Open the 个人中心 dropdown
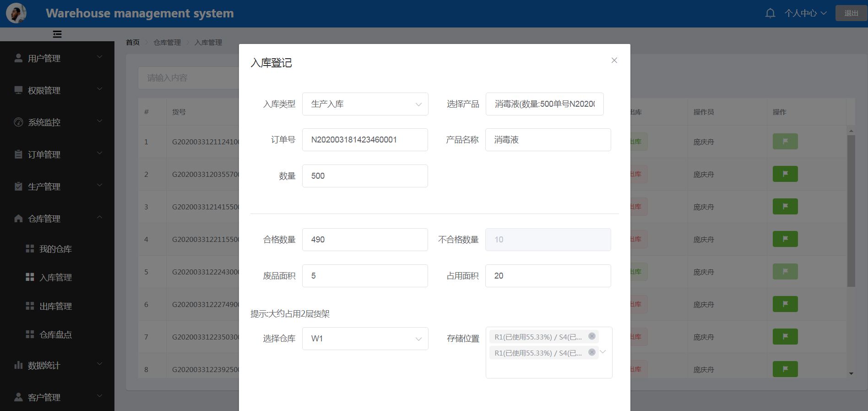This screenshot has width=868, height=411. click(805, 13)
